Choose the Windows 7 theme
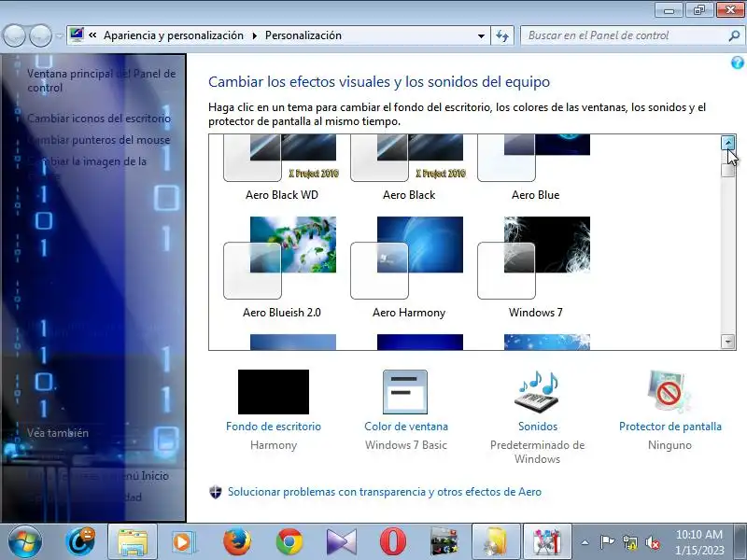Image resolution: width=747 pixels, height=560 pixels. click(535, 268)
